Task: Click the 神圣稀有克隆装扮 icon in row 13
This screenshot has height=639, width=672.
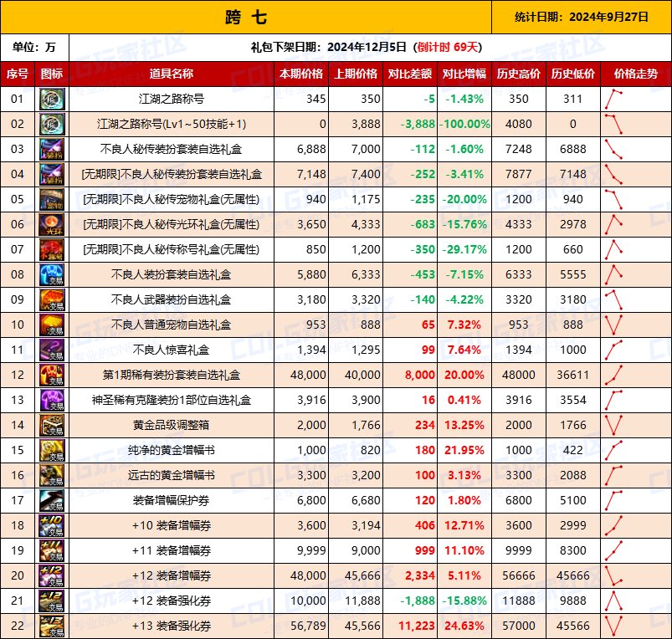Action: point(52,400)
